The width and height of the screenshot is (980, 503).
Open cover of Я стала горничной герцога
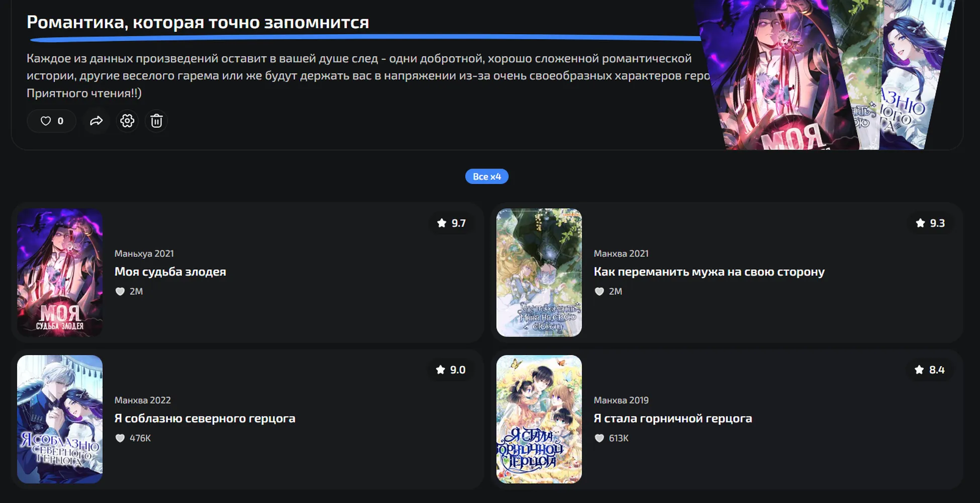[x=539, y=420]
